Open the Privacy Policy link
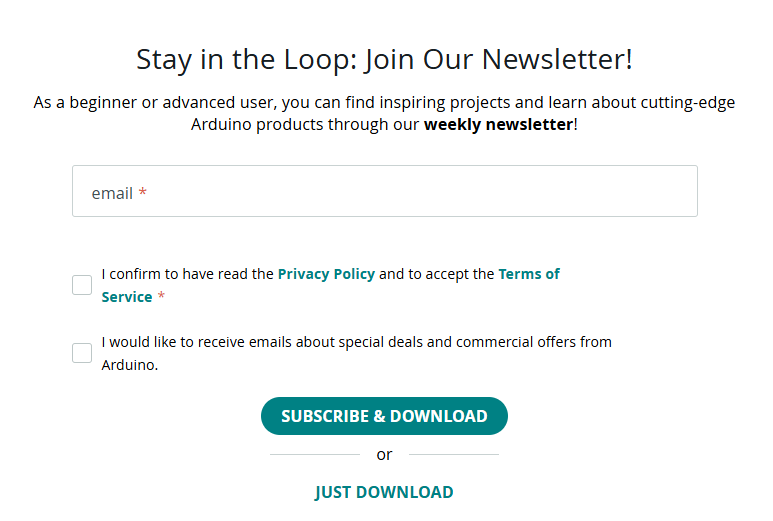Screen dimensions: 773x521 (x=326, y=274)
